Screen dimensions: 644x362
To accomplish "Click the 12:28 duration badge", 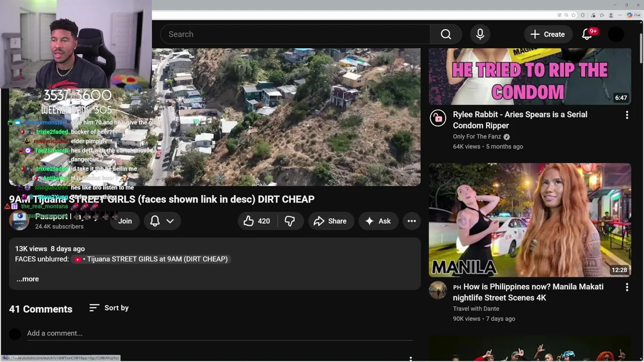I will [x=619, y=270].
